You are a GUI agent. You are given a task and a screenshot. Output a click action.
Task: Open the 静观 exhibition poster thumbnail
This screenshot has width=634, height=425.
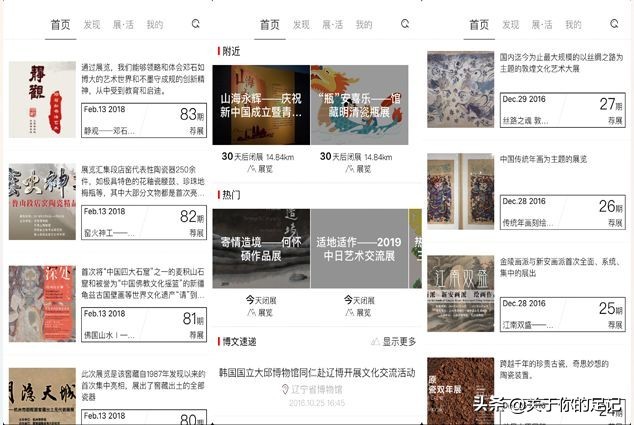tap(42, 100)
